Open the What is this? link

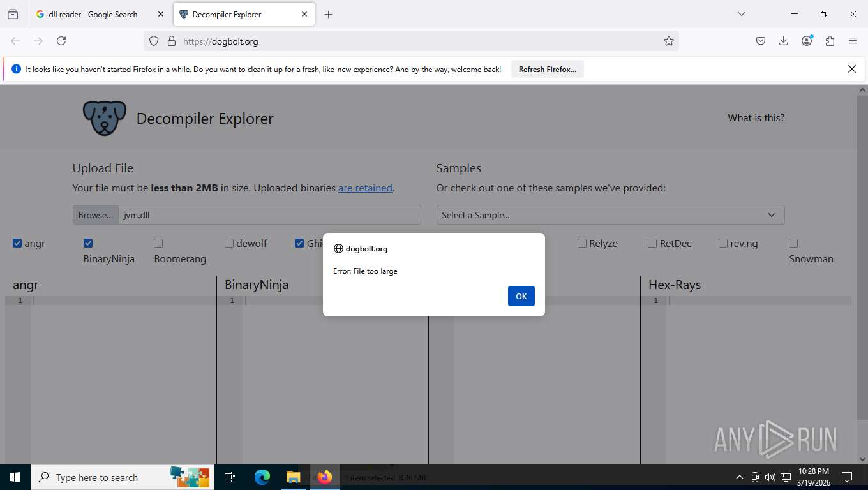tap(756, 117)
